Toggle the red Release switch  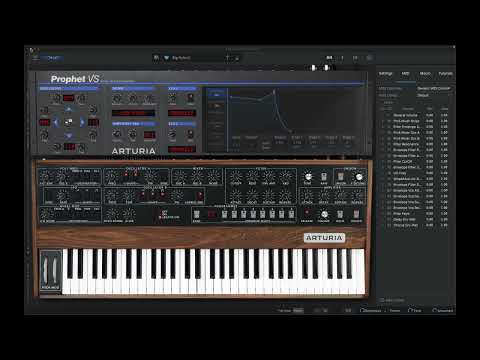pos(307,213)
